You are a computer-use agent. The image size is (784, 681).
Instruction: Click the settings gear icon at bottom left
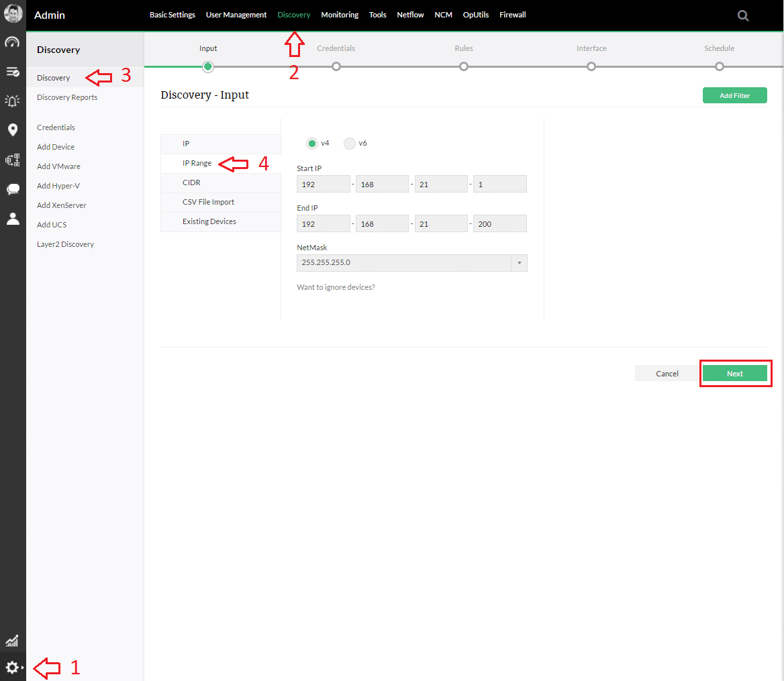click(x=12, y=668)
